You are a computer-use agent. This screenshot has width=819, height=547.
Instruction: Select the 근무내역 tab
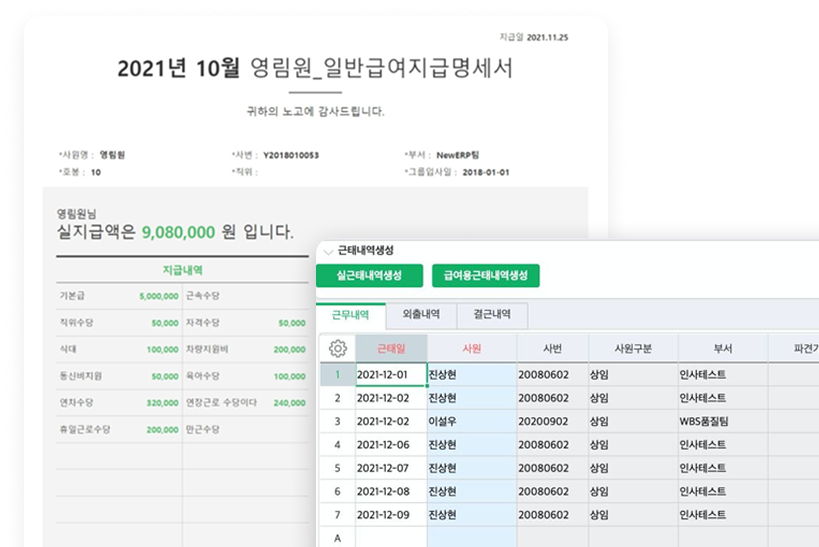pos(350,314)
